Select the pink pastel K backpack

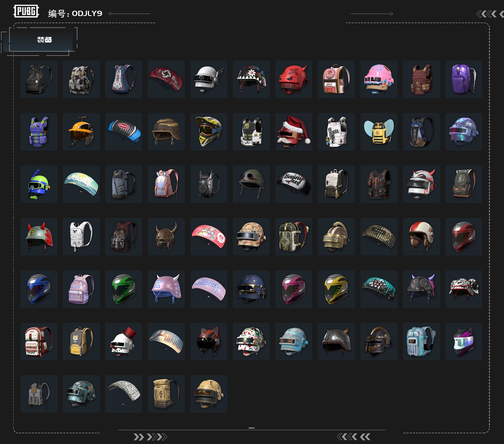click(x=81, y=289)
